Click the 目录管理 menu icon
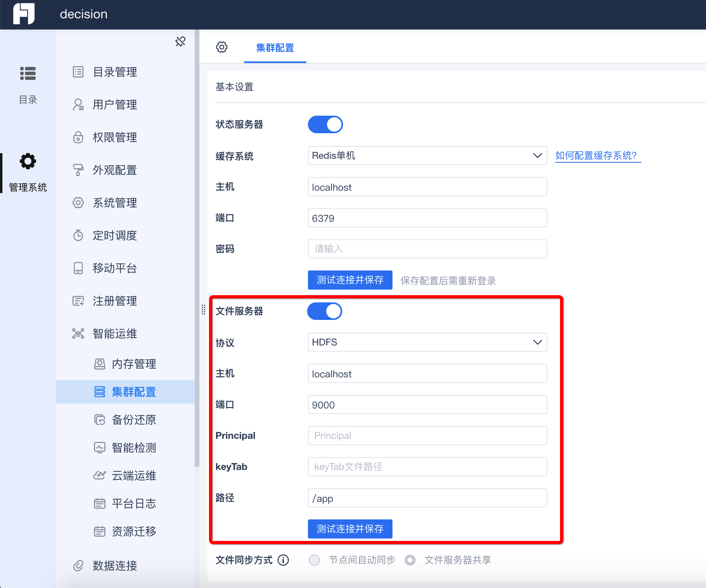 pyautogui.click(x=78, y=72)
